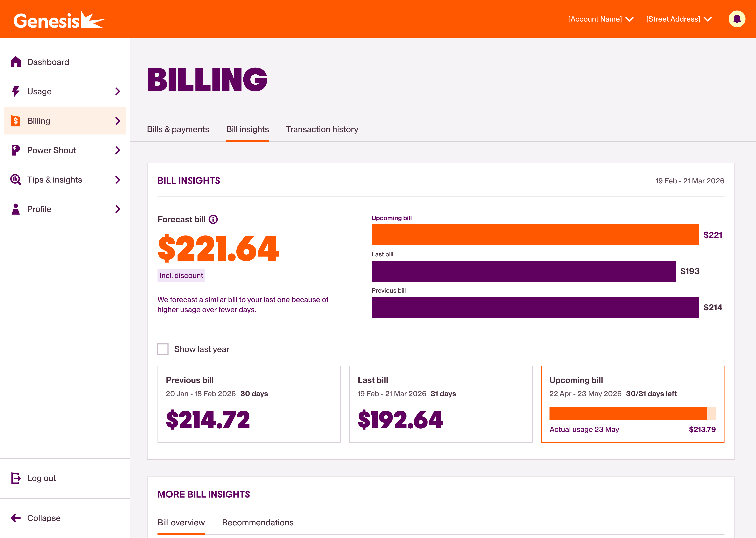
Task: Expand Billing submenu chevron
Action: [117, 121]
